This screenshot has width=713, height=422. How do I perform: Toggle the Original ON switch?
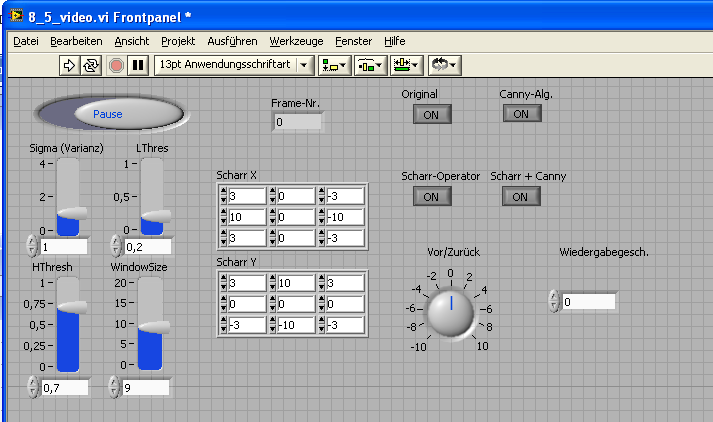coord(431,114)
